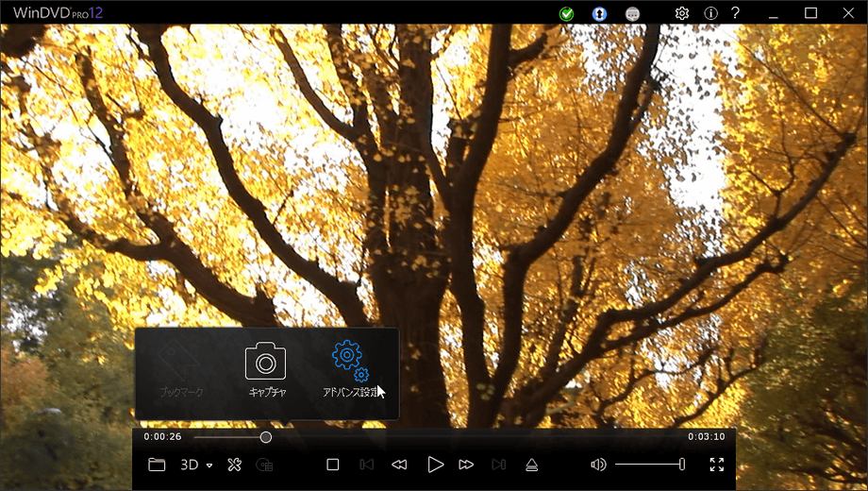Stop playback with the square button
Screen dimensions: 868x491
pos(333,465)
